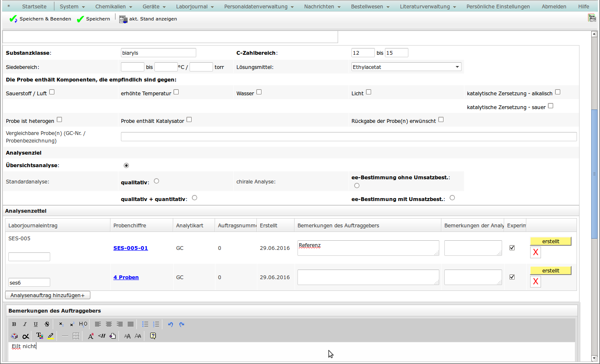Open the Chemikalien dropdown menu
The image size is (600, 364).
coord(113,7)
